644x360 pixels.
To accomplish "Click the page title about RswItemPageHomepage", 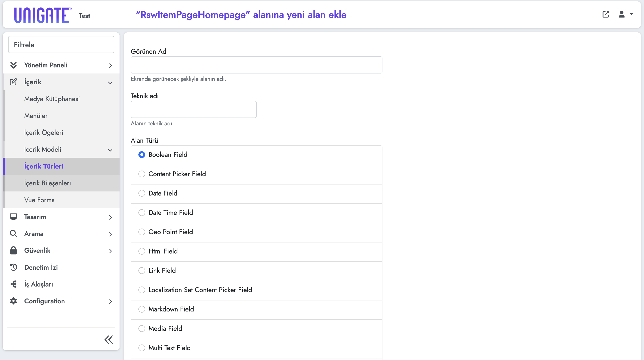I will click(241, 15).
